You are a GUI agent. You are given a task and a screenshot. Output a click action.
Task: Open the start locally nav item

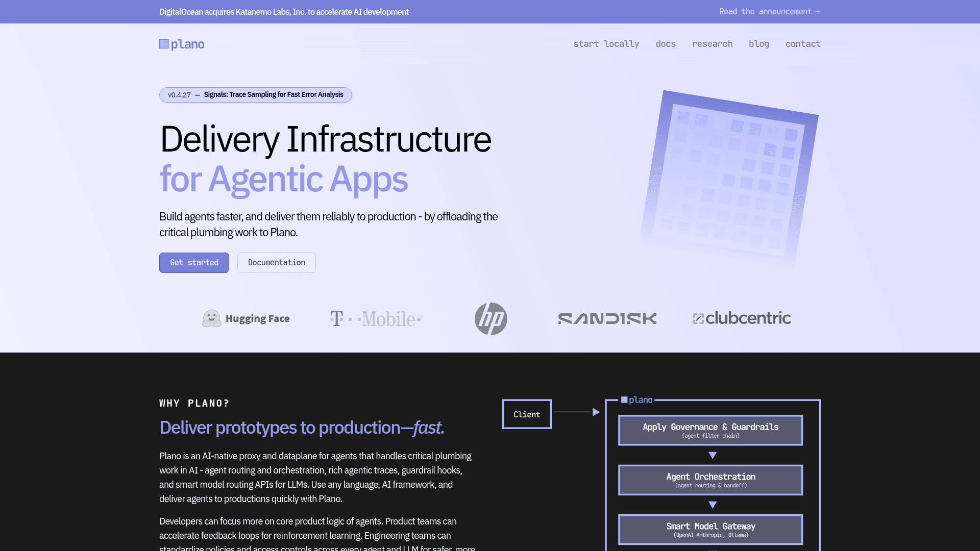(606, 44)
